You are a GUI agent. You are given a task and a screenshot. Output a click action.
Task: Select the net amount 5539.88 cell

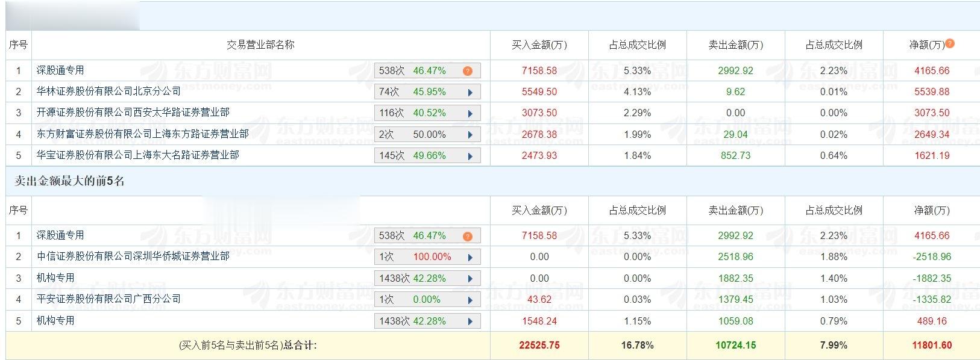pyautogui.click(x=932, y=92)
